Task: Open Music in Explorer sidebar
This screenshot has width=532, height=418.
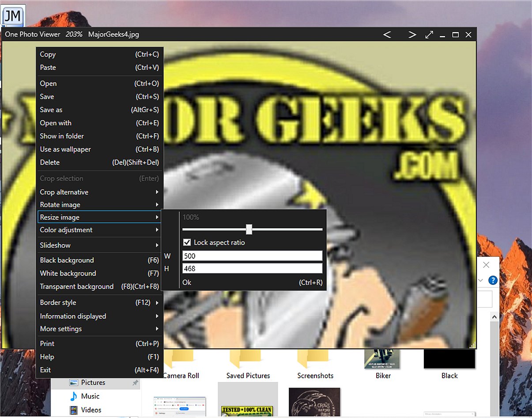Action: point(90,396)
